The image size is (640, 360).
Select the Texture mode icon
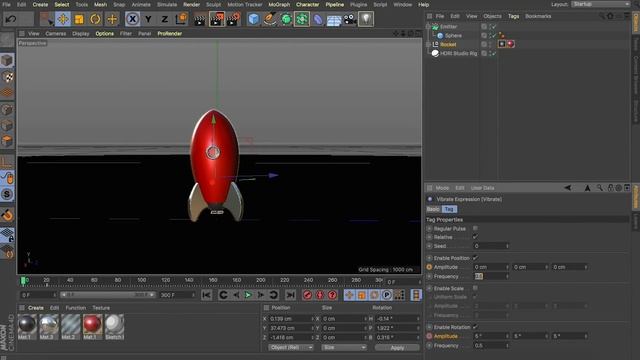[x=7, y=77]
